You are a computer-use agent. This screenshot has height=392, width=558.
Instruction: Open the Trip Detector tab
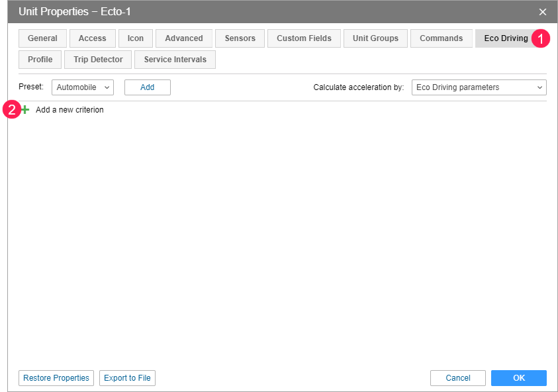pos(98,60)
